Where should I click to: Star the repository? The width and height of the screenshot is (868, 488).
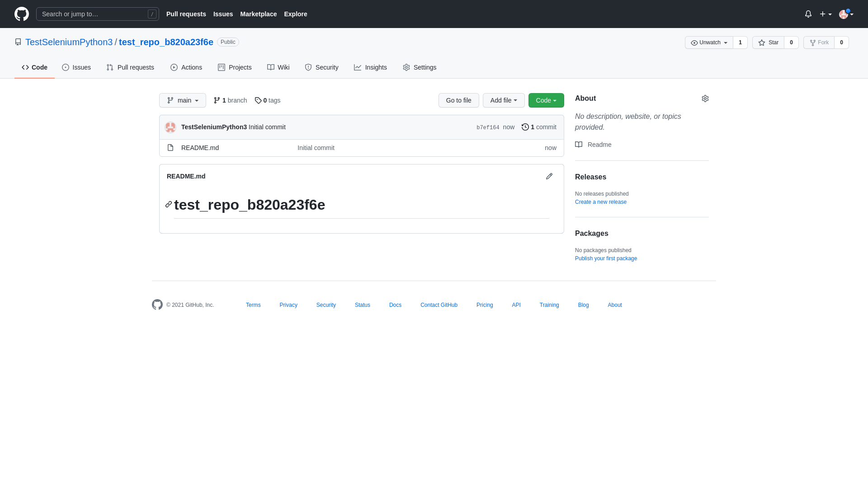click(768, 42)
